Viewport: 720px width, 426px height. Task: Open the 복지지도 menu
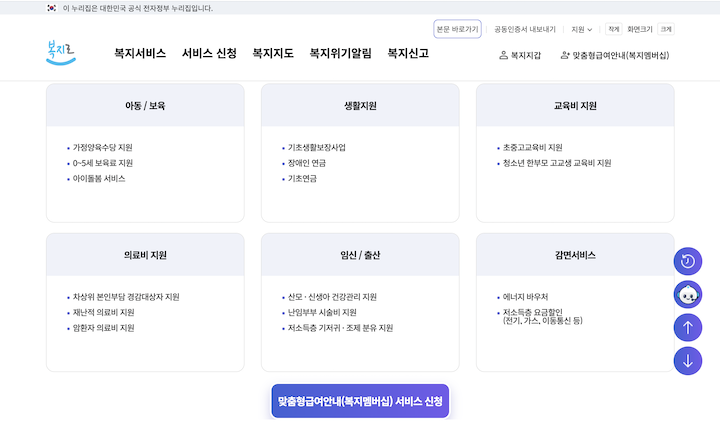pos(273,53)
